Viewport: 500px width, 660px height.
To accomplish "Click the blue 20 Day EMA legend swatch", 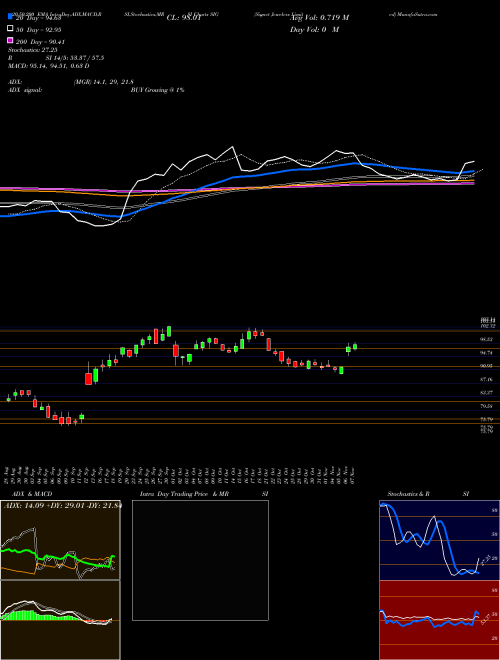I will (11, 17).
